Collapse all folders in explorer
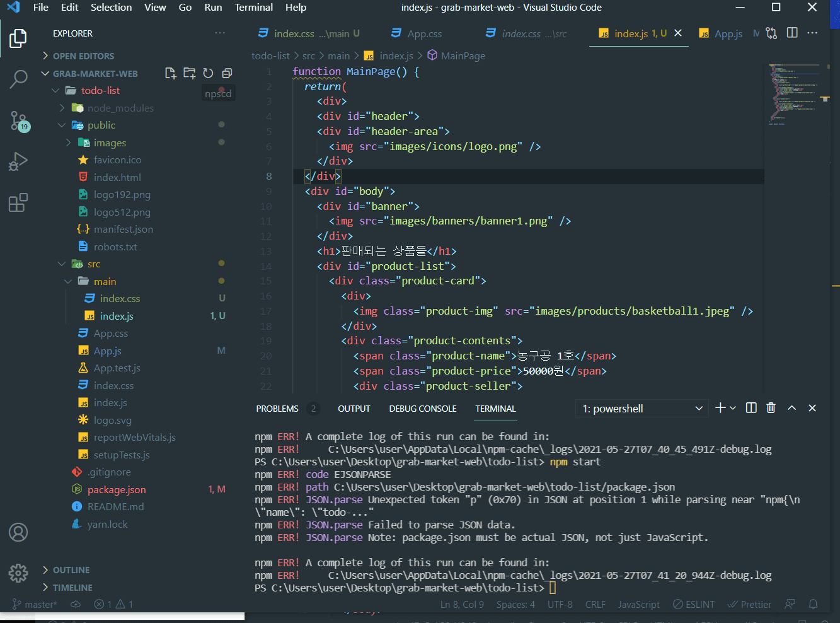Image resolution: width=840 pixels, height=623 pixels. pos(227,73)
